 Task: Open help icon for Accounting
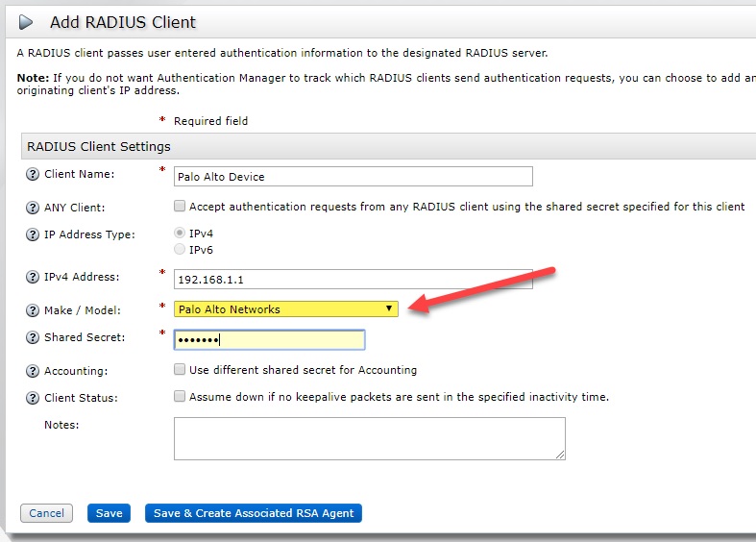pyautogui.click(x=33, y=371)
